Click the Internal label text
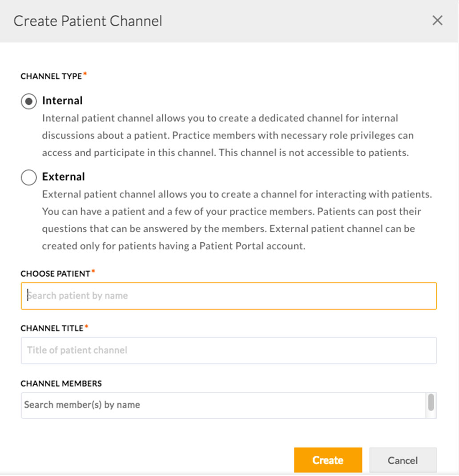459x476 pixels. (x=62, y=101)
